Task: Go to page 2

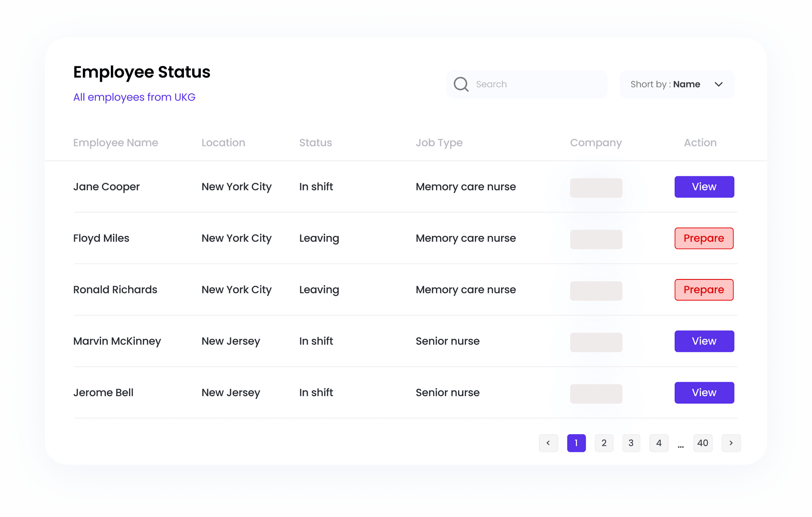Action: click(x=604, y=443)
